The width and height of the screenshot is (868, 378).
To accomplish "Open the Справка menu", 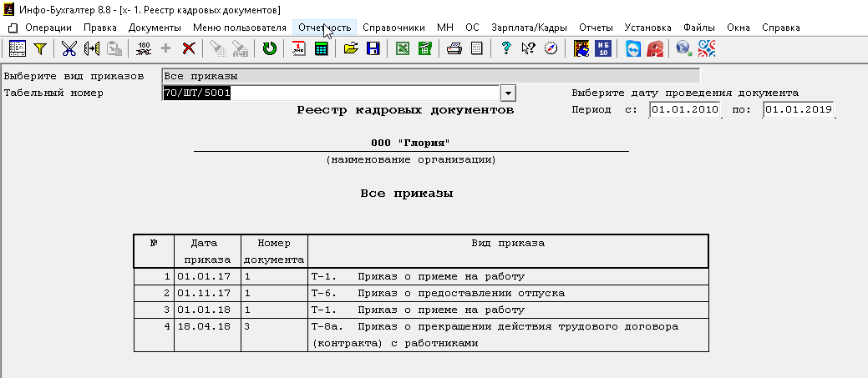I will coord(781,28).
